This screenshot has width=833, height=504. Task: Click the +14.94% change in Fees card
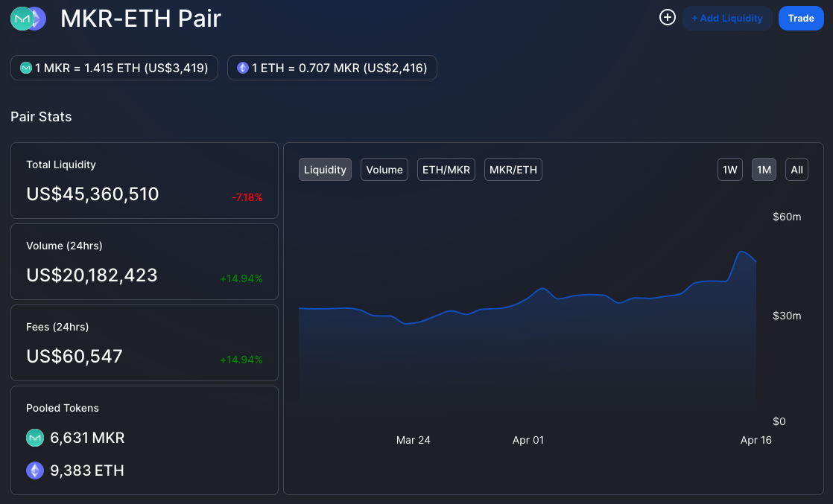pyautogui.click(x=241, y=360)
